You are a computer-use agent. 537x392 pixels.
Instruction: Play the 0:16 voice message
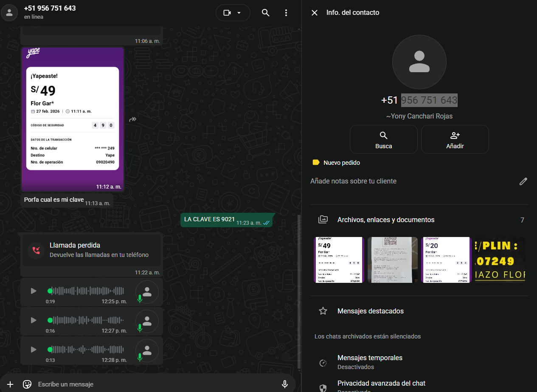(x=34, y=320)
